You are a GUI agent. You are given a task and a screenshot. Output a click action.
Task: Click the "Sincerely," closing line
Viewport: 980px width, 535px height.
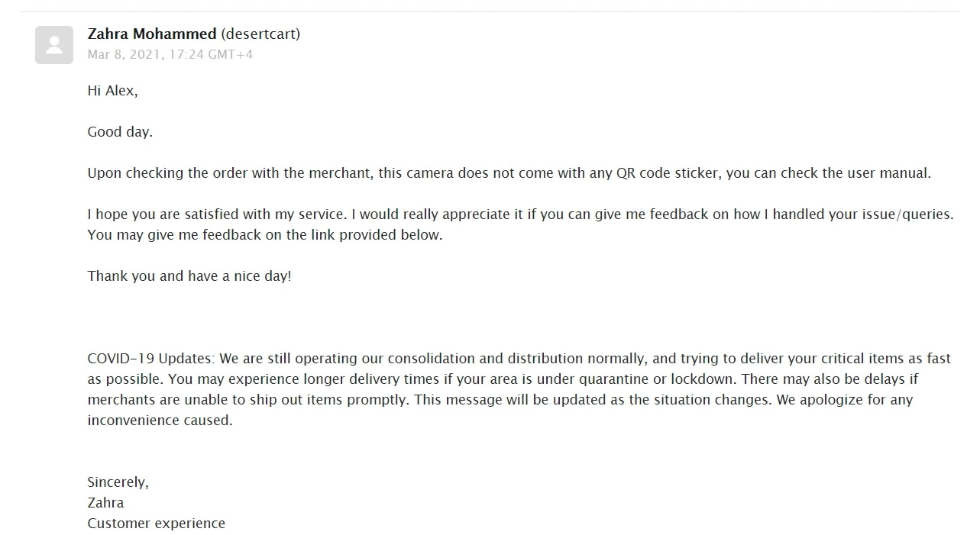click(118, 482)
